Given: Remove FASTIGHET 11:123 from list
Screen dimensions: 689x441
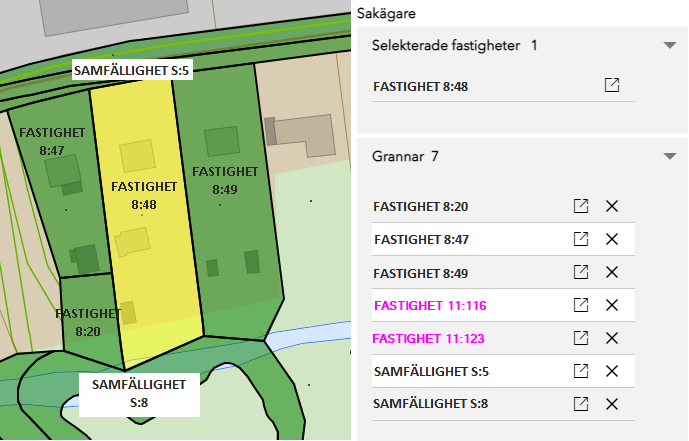Looking at the screenshot, I should 613,338.
